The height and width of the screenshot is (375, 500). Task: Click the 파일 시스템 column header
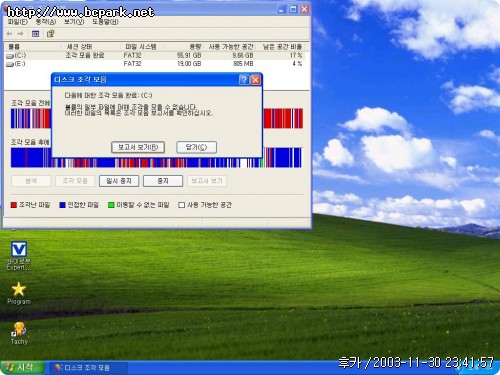(143, 47)
